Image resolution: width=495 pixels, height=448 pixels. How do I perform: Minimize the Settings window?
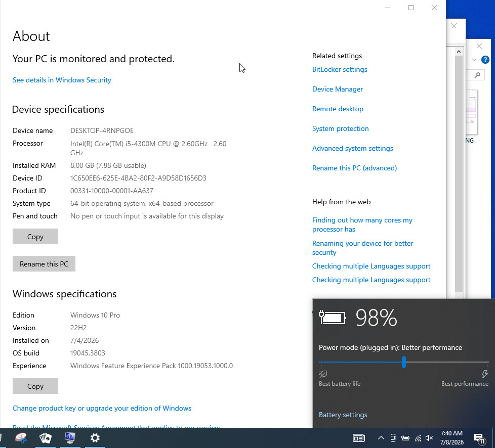point(388,8)
